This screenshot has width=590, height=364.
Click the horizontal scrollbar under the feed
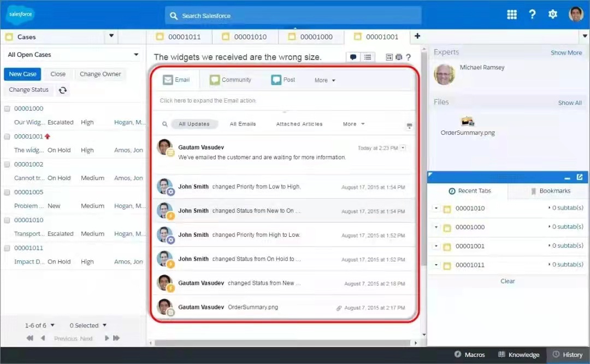[282, 343]
